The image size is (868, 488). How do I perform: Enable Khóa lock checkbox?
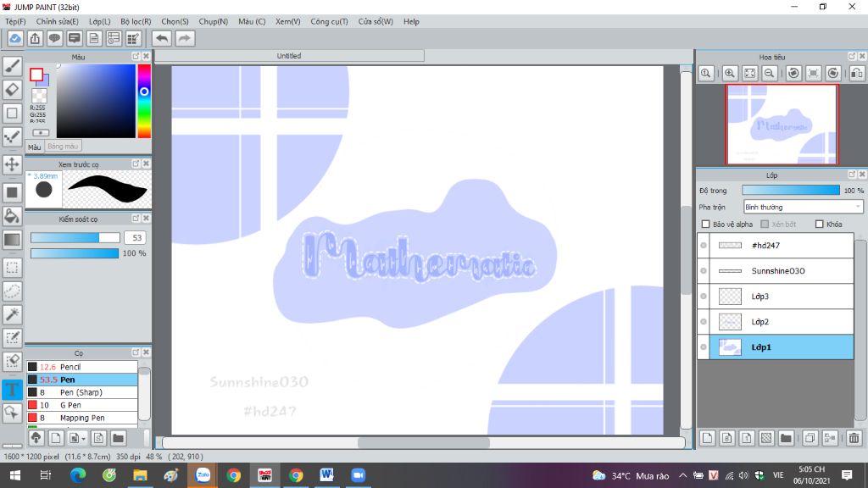[820, 224]
